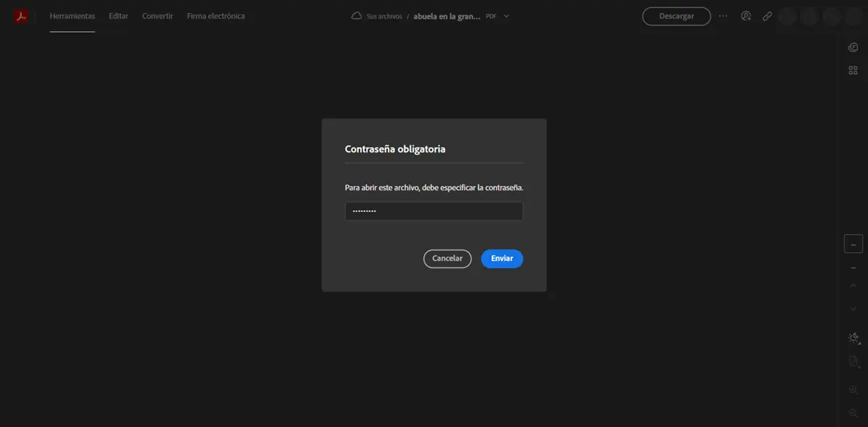Viewport: 868px width, 427px height.
Task: Open the Firma electrónica menu
Action: pos(216,16)
